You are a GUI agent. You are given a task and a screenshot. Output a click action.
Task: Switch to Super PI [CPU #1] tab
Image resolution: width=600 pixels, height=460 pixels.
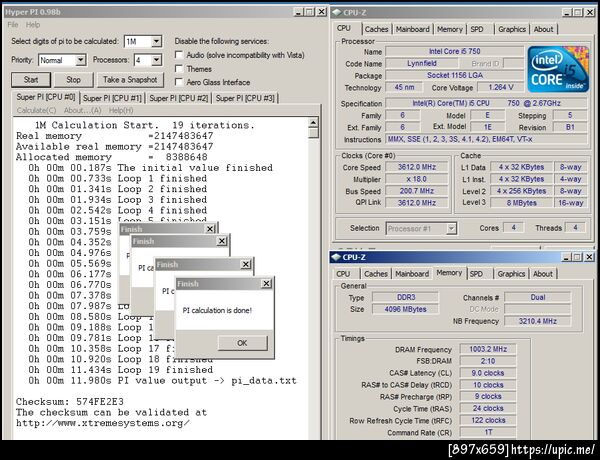pyautogui.click(x=112, y=98)
